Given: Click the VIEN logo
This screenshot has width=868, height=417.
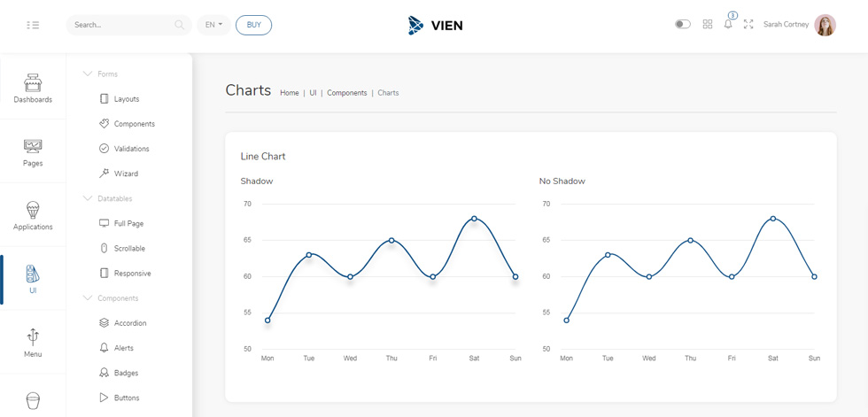Looking at the screenshot, I should [x=435, y=25].
